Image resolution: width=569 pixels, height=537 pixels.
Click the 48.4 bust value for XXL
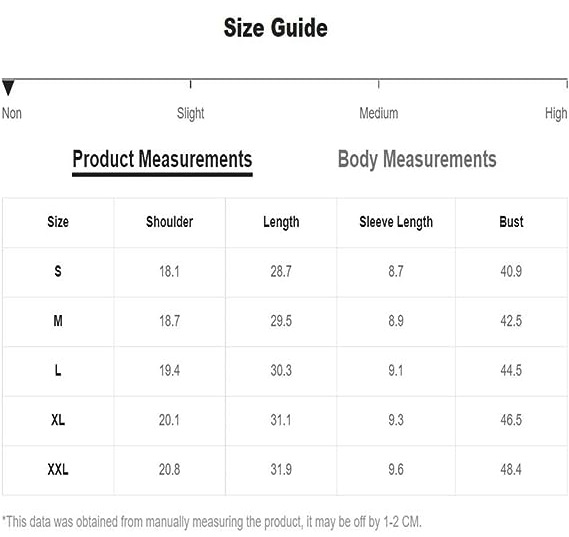(x=511, y=470)
